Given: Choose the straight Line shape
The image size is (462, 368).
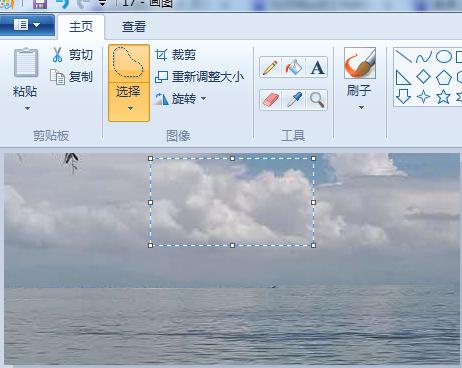Looking at the screenshot, I should coord(404,57).
